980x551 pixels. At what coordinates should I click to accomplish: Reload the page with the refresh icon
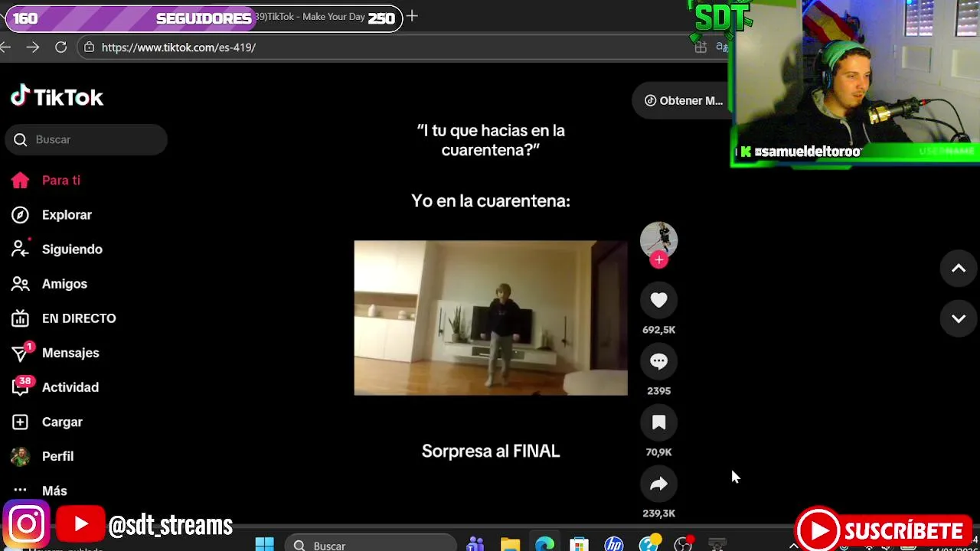60,47
